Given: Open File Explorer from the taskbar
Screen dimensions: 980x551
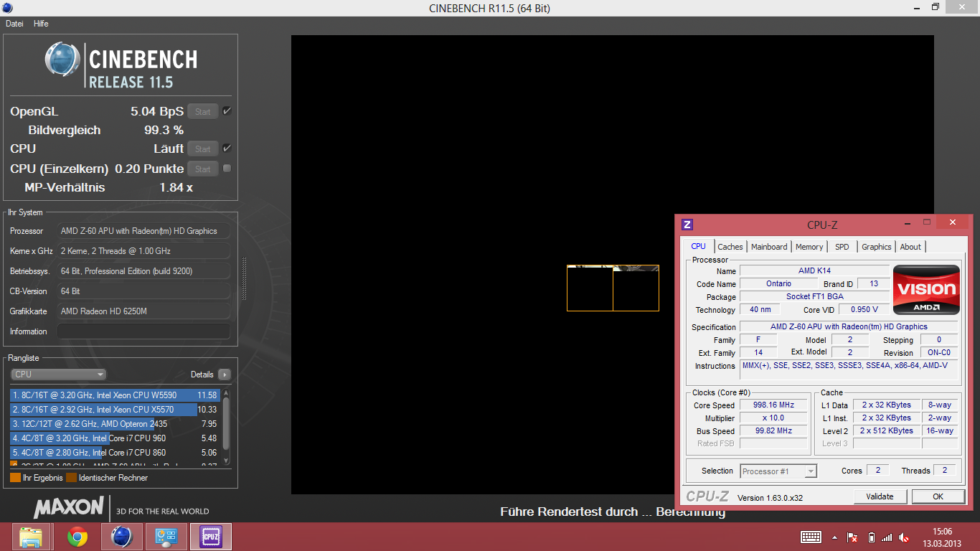Looking at the screenshot, I should [32, 536].
